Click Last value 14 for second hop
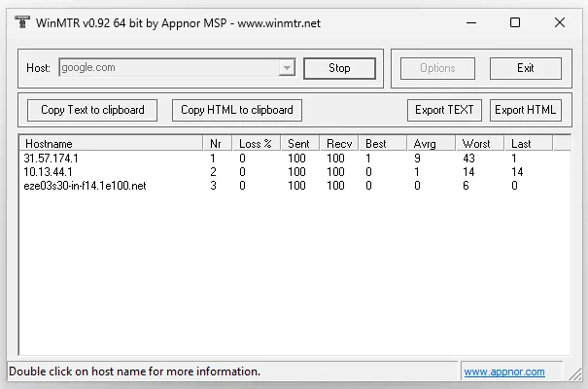Image resolution: width=588 pixels, height=389 pixels. pyautogui.click(x=517, y=172)
